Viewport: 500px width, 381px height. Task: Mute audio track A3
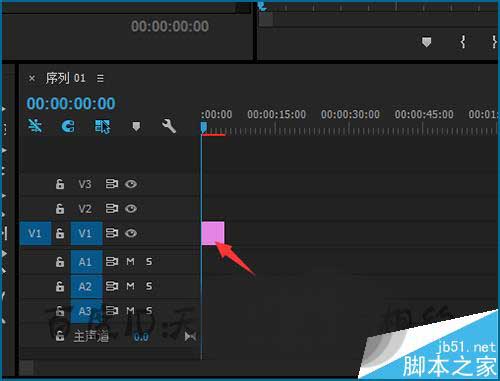coord(130,311)
